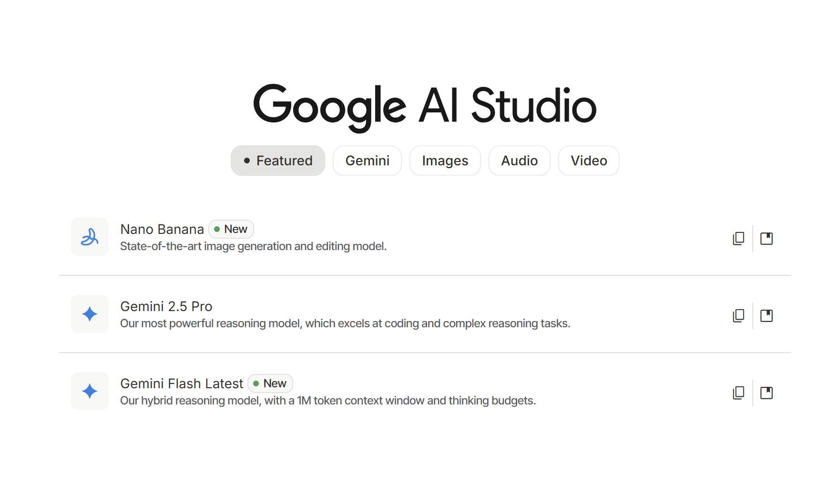Click the New badge beside Gemini Flash Latest
This screenshot has width=839, height=504.
[x=270, y=383]
